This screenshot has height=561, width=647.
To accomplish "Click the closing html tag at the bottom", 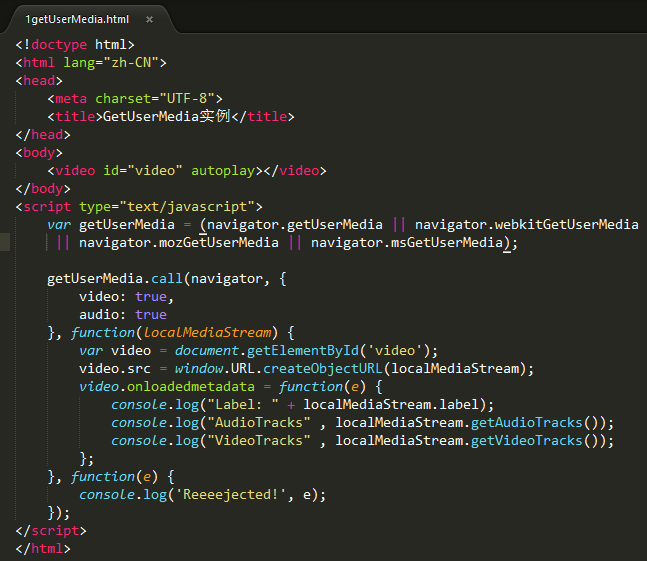I will coord(43,549).
